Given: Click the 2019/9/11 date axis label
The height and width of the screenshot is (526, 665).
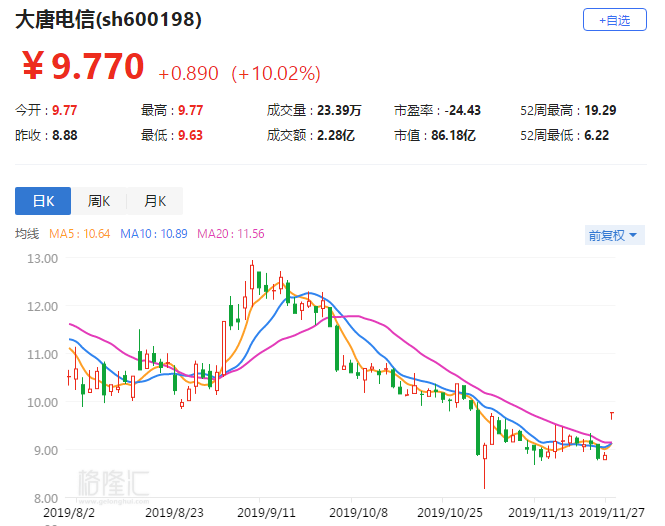Looking at the screenshot, I should click(266, 512).
